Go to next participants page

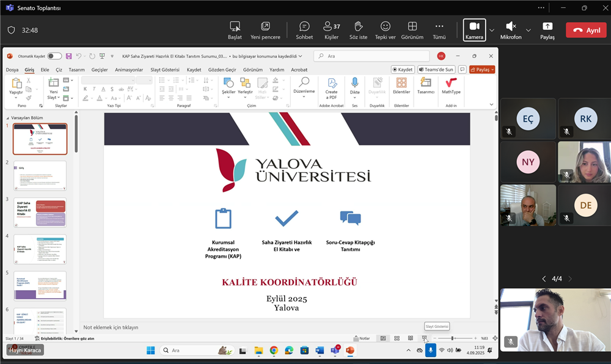click(570, 278)
